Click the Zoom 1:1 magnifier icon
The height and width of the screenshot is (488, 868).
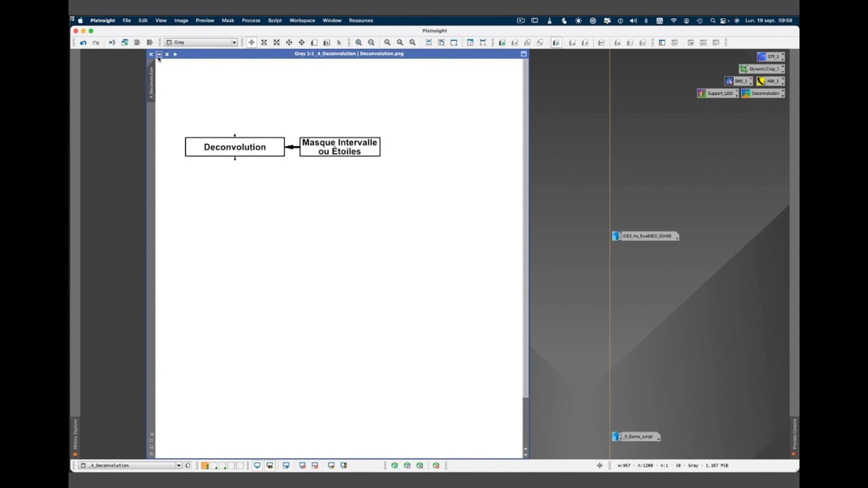click(387, 43)
